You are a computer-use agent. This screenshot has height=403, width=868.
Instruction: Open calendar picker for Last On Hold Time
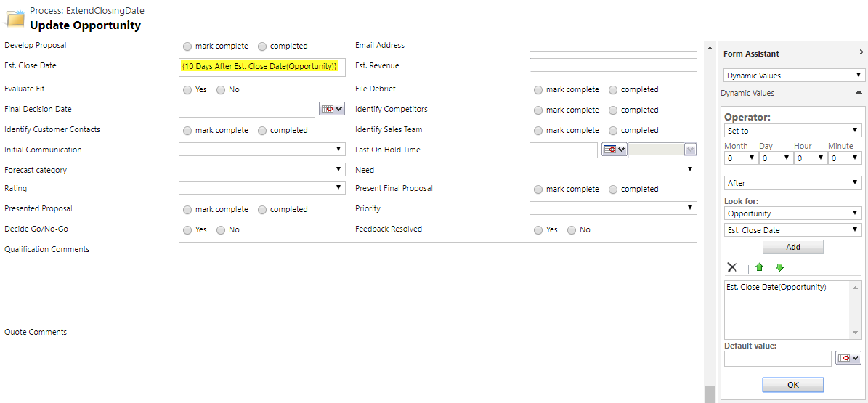coord(614,150)
